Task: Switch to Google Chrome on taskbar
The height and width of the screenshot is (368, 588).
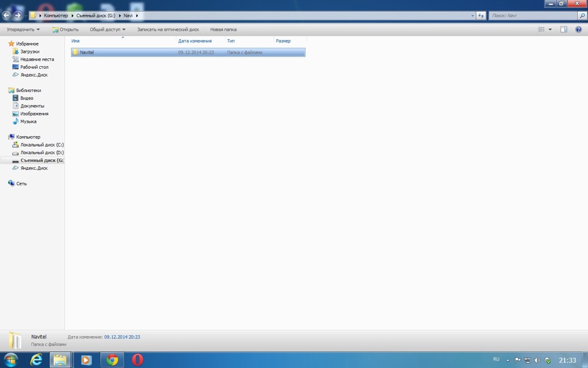Action: (112, 360)
